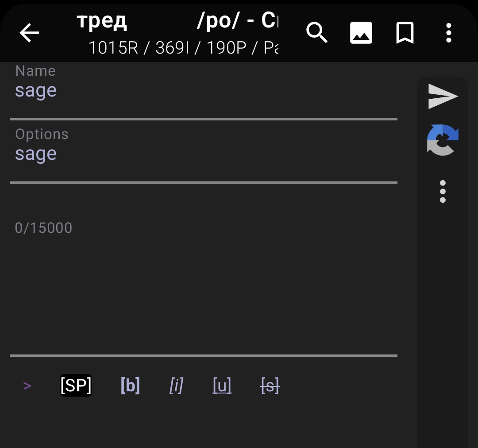Tap the 0/15000 character counter
This screenshot has height=448, width=478.
pyautogui.click(x=43, y=228)
